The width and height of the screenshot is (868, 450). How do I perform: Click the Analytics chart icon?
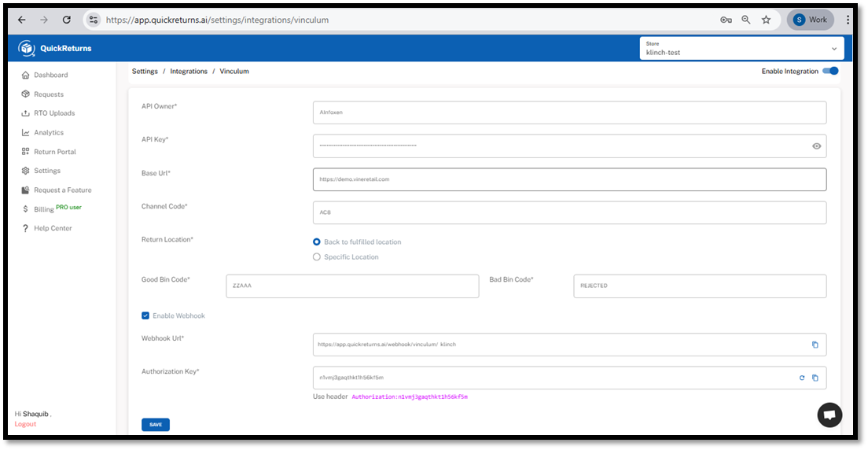coord(25,132)
